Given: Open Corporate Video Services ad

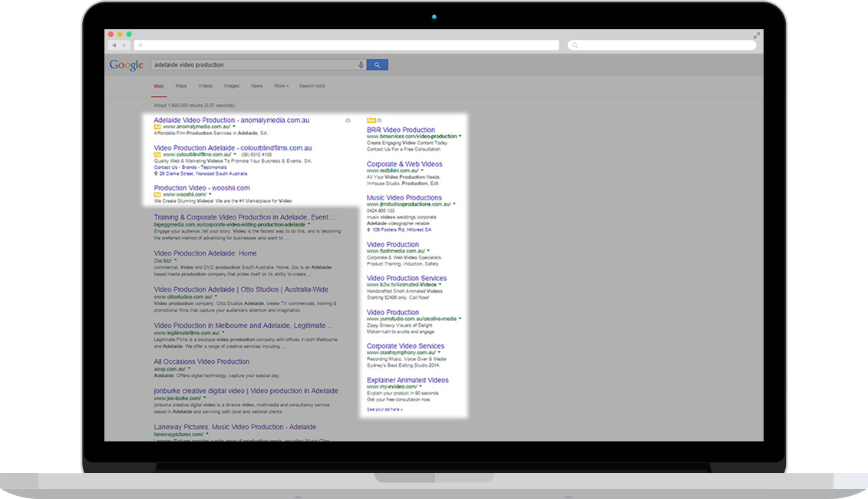Looking at the screenshot, I should (405, 346).
